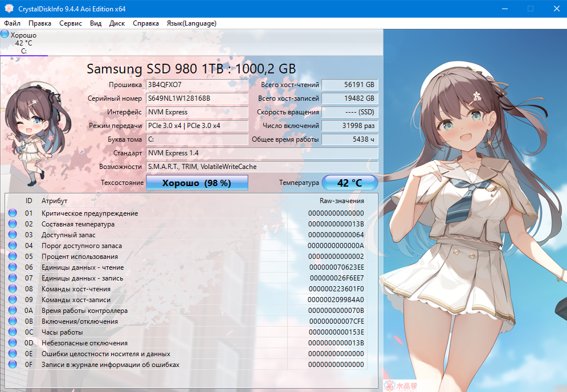Select the Процент использования attribute row
This screenshot has height=392, width=567.
tap(187, 257)
